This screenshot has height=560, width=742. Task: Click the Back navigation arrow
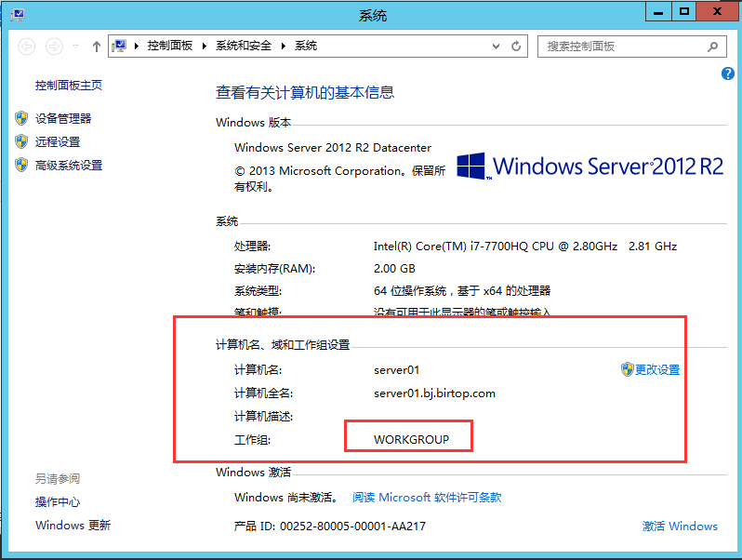pos(26,47)
